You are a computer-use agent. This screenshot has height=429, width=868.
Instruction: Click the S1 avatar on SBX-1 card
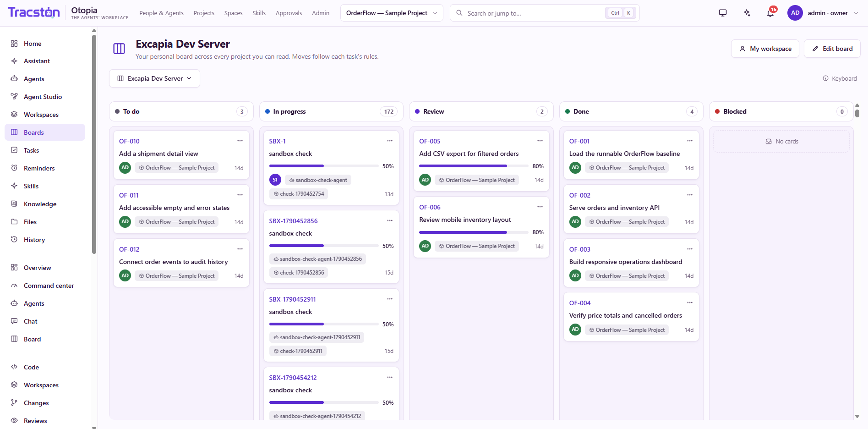tap(275, 180)
